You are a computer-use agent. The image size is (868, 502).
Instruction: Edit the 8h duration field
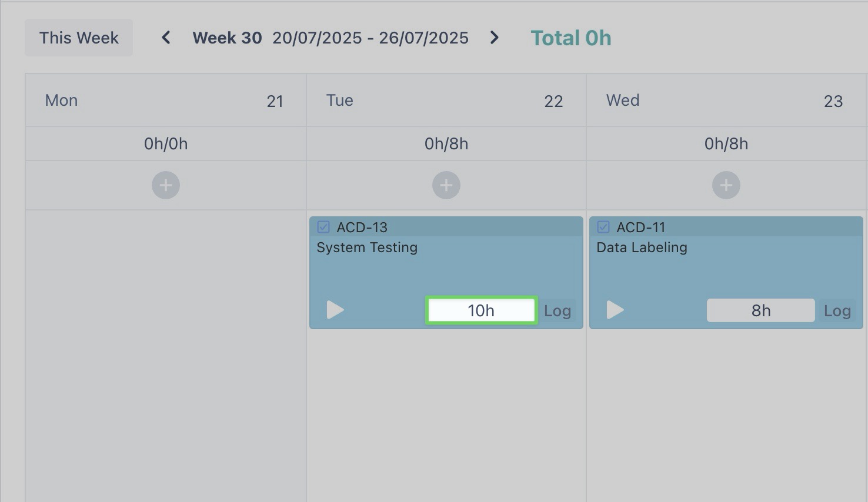pyautogui.click(x=760, y=310)
